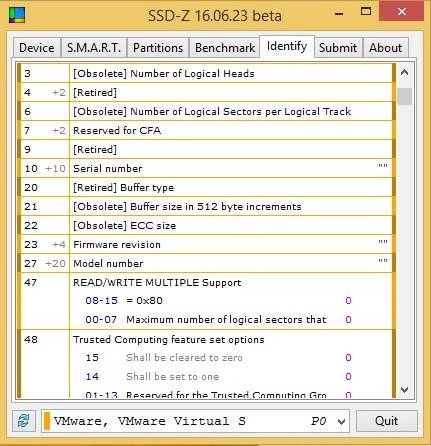The image size is (431, 446).
Task: Click the scrollbar down arrow
Action: click(404, 389)
